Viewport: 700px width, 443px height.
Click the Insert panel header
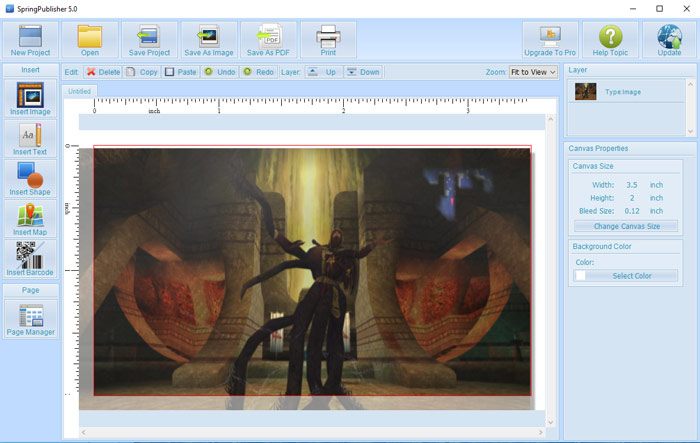(30, 70)
